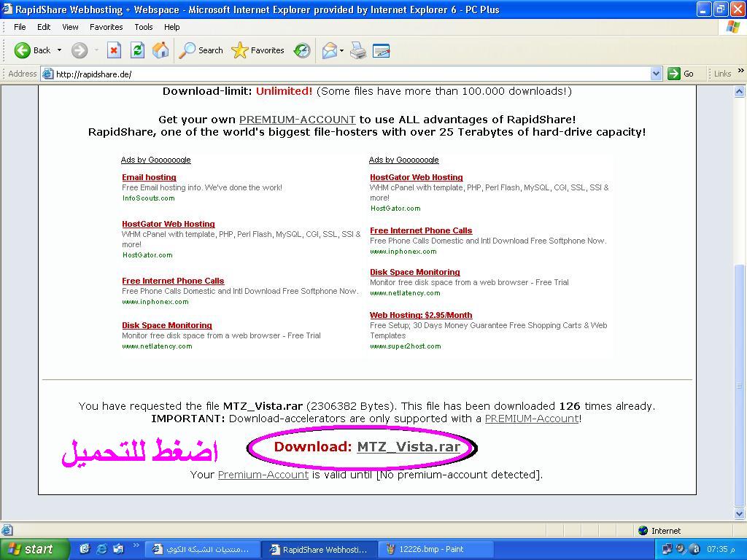Image resolution: width=747 pixels, height=560 pixels.
Task: Open left column Free Internet Phone Calls ad
Action: pos(173,281)
